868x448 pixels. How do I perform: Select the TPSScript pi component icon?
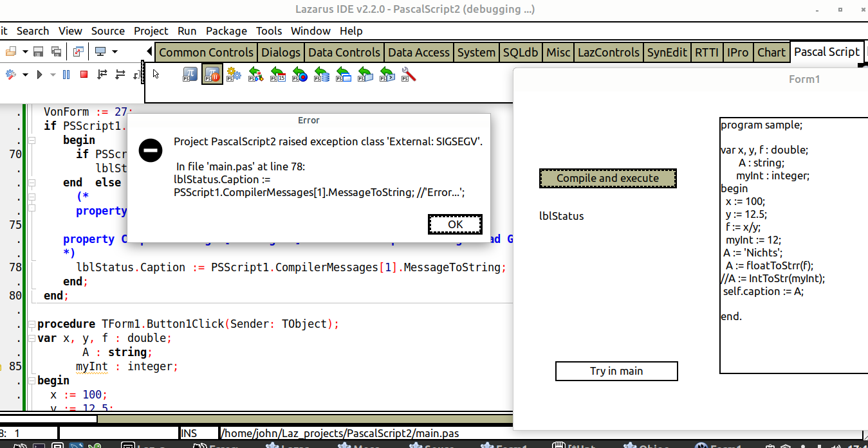click(x=189, y=75)
